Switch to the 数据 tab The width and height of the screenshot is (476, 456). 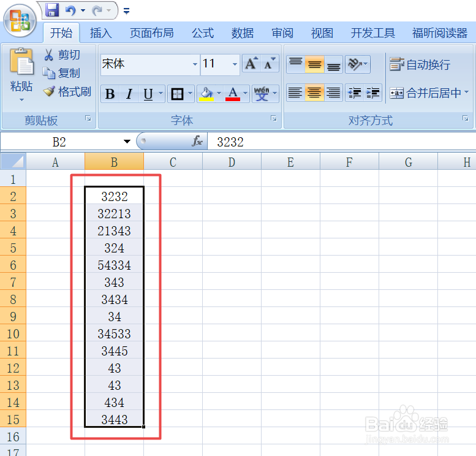(x=242, y=33)
